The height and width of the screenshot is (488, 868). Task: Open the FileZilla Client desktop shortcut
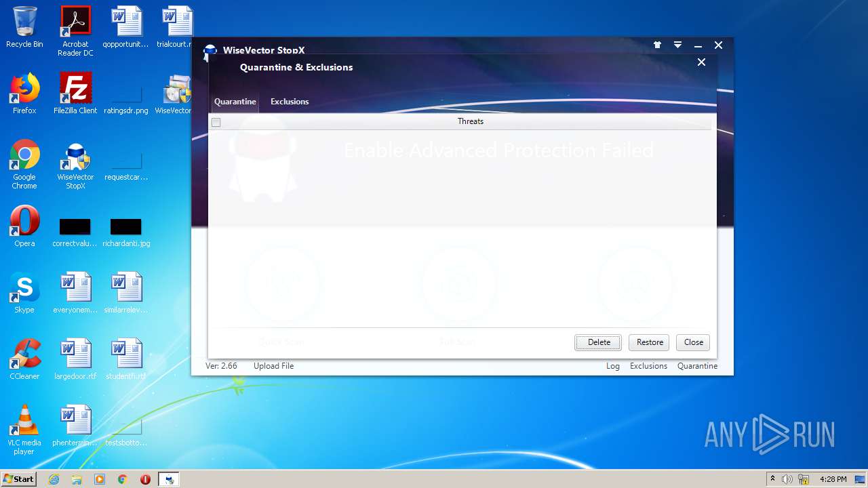75,94
